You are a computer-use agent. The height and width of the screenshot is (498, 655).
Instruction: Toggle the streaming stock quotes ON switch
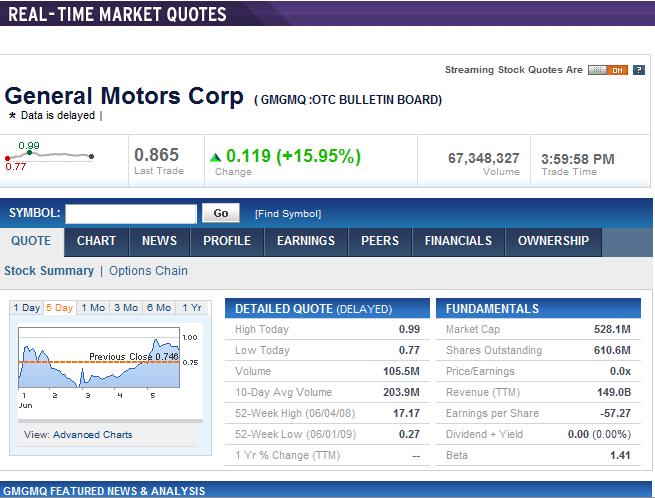[608, 70]
